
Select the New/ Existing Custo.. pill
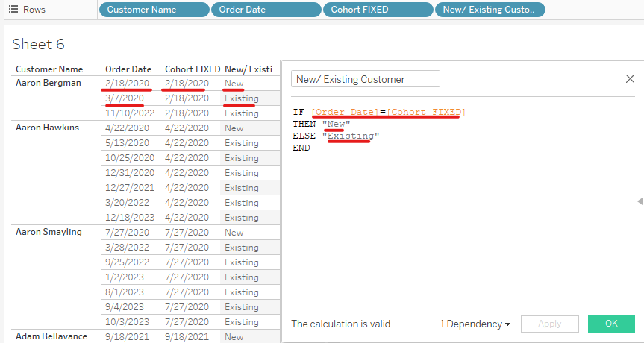(490, 10)
